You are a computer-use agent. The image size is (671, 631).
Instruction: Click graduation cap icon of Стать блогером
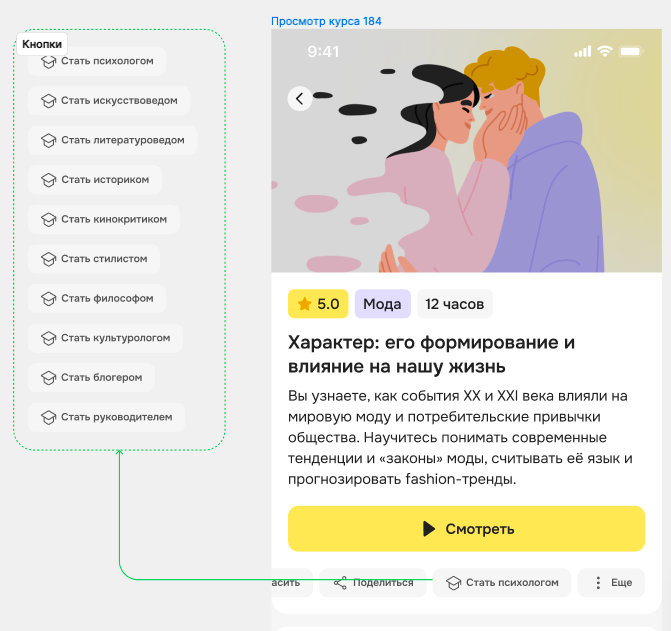[48, 378]
